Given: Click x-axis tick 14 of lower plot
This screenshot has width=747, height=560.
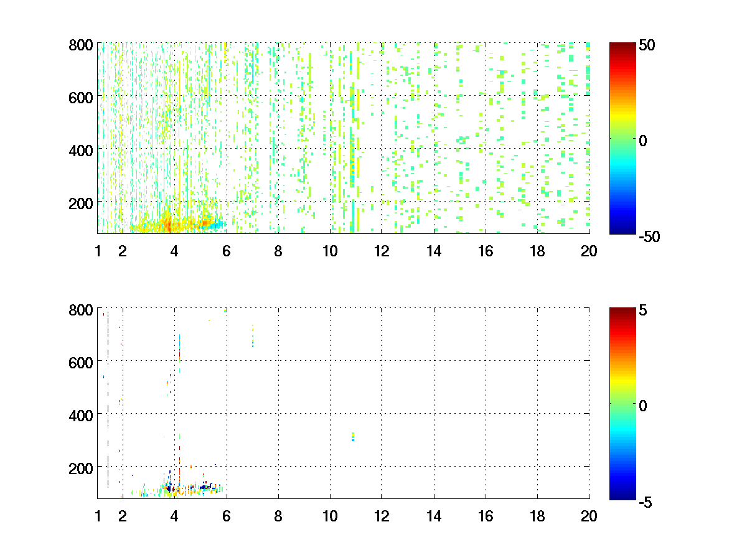Looking at the screenshot, I should tap(433, 516).
